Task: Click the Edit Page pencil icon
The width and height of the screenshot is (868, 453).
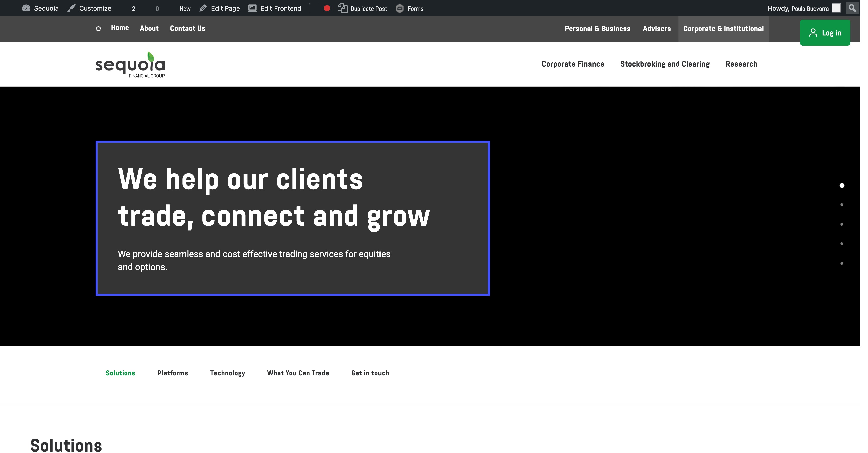Action: (203, 8)
